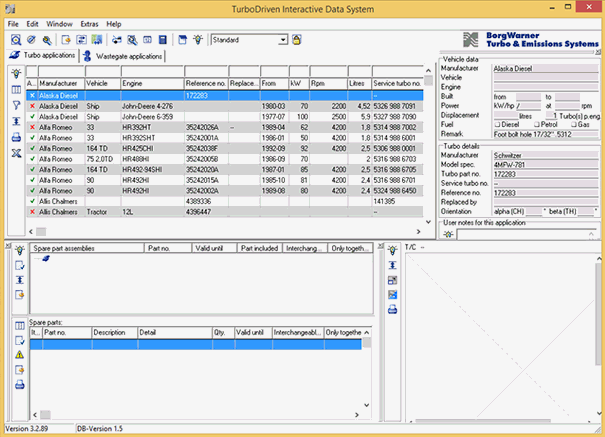Sort by the Engine column header
Viewport: 605px width, 437px height.
152,83
